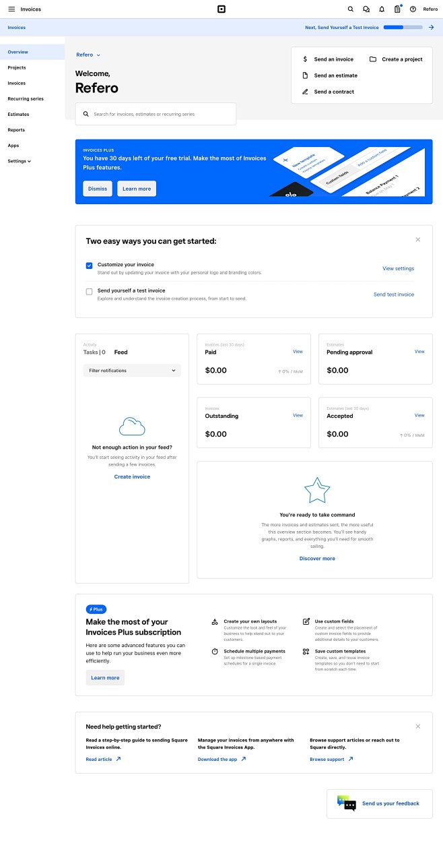443x868 pixels.
Task: Expand the Refero business dropdown
Action: tap(88, 55)
